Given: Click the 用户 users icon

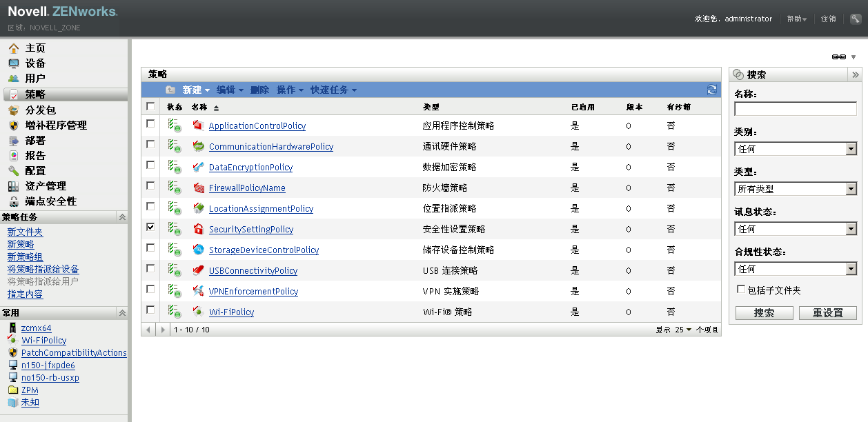Looking at the screenshot, I should [14, 79].
